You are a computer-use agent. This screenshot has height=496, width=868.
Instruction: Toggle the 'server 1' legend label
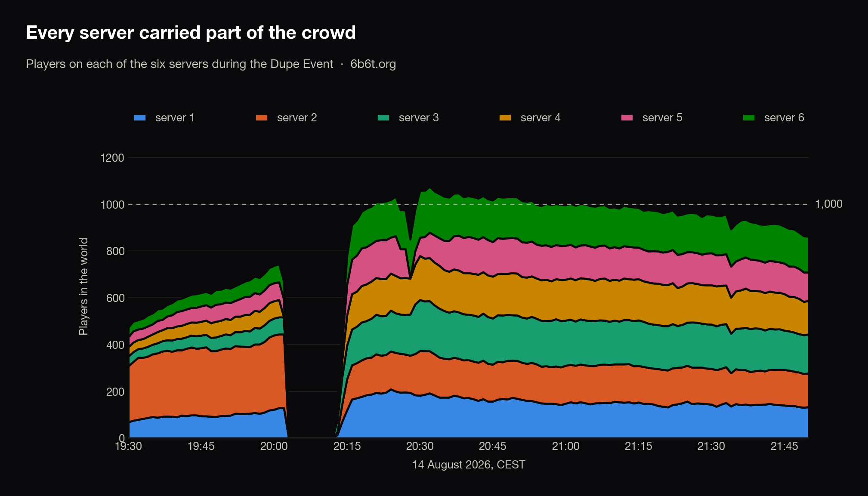[175, 117]
